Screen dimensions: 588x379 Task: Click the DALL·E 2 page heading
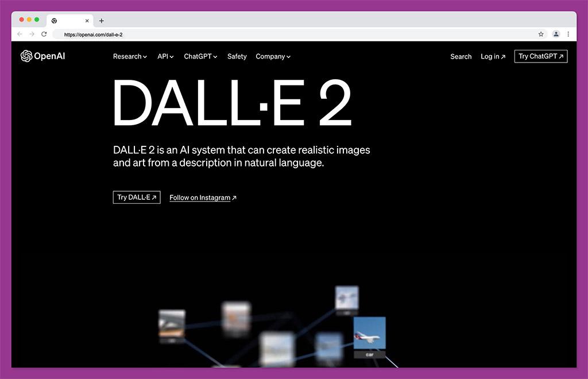pos(232,103)
